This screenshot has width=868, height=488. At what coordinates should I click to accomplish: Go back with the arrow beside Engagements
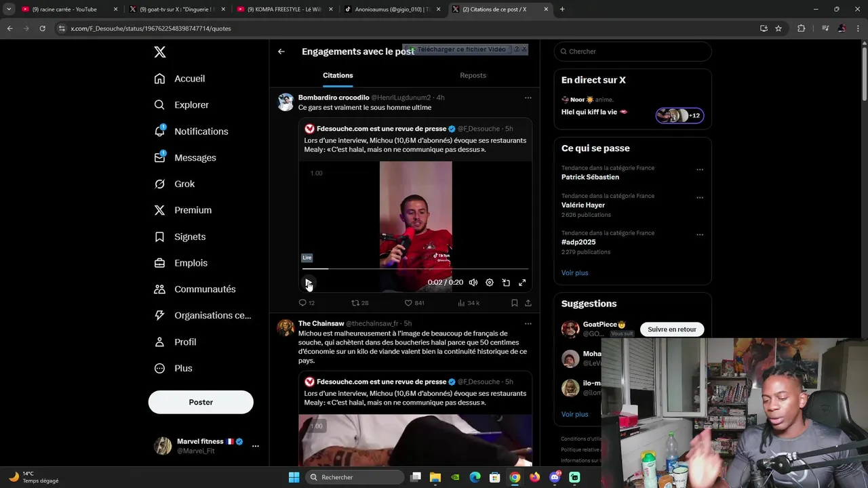(x=281, y=52)
